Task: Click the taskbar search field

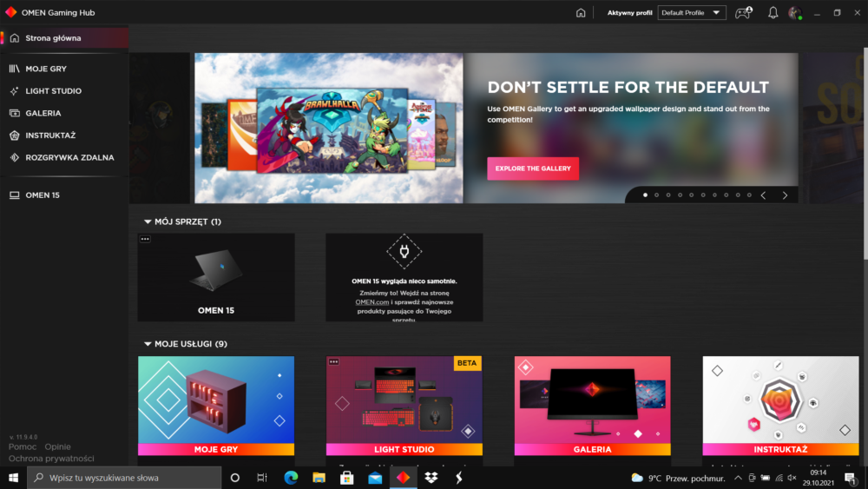Action: point(124,478)
